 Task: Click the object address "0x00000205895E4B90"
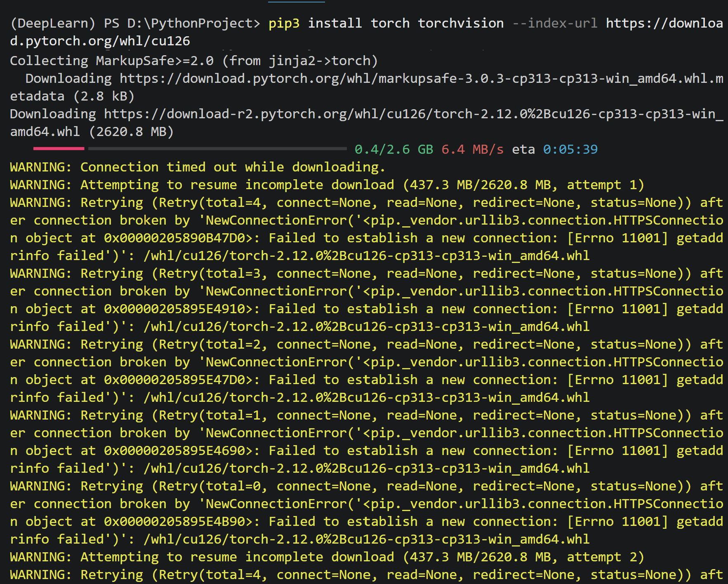[174, 522]
